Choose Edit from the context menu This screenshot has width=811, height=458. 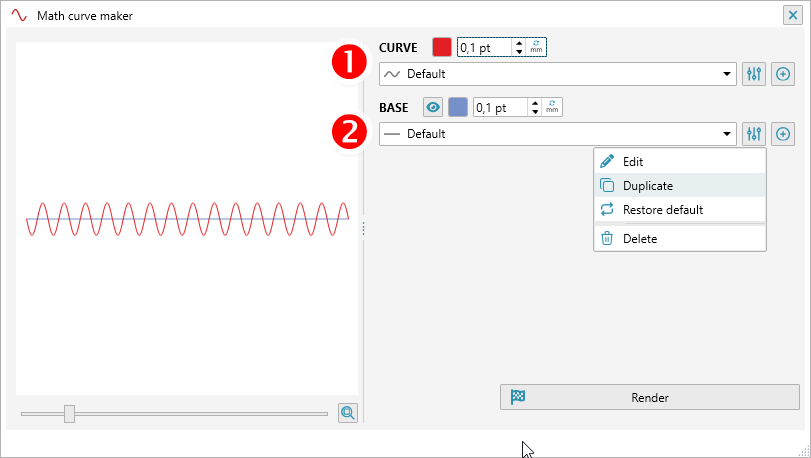click(680, 162)
